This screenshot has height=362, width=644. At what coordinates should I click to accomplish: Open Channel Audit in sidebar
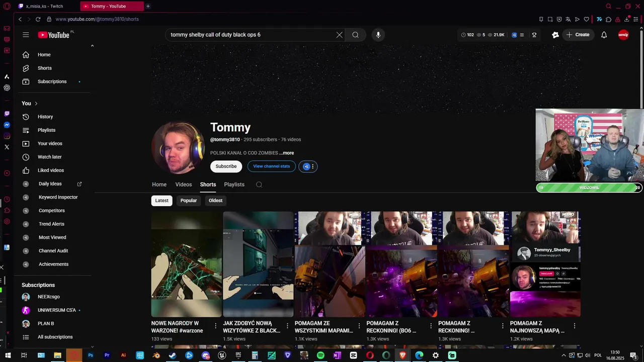(x=53, y=250)
